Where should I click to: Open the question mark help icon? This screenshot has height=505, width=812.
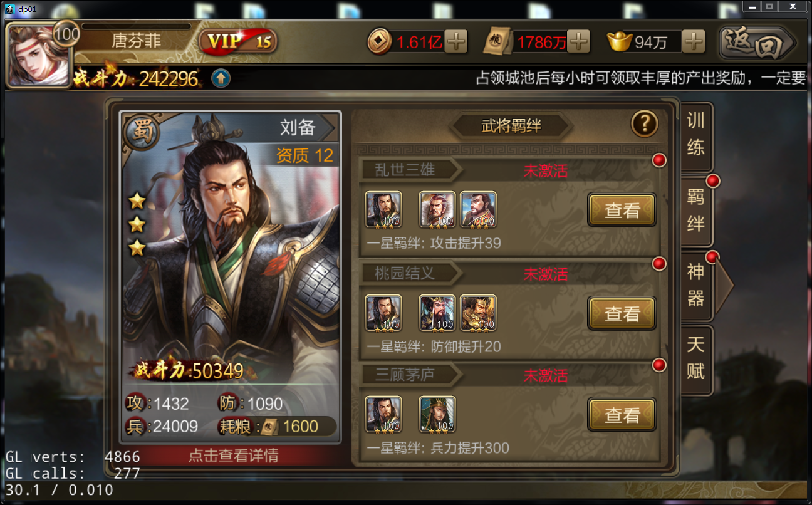click(645, 125)
